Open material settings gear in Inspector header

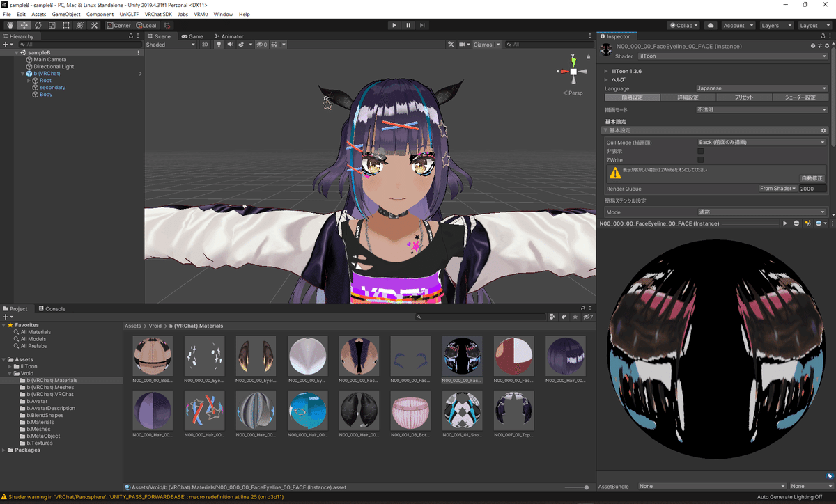click(826, 46)
